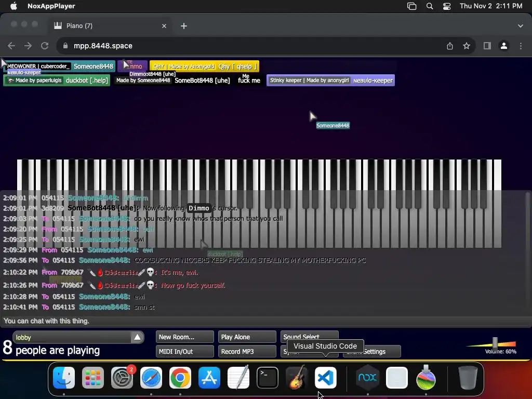Open the Nox app dock icon
The width and height of the screenshot is (532, 399).
pyautogui.click(x=367, y=378)
